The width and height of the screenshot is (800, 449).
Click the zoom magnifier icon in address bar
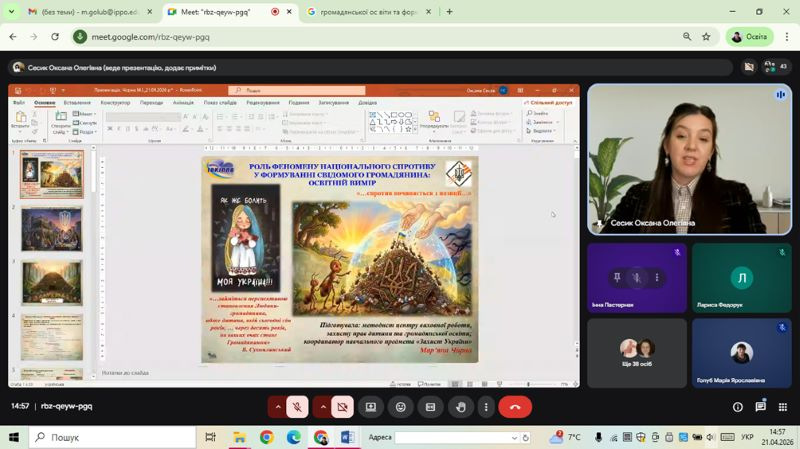click(x=687, y=37)
